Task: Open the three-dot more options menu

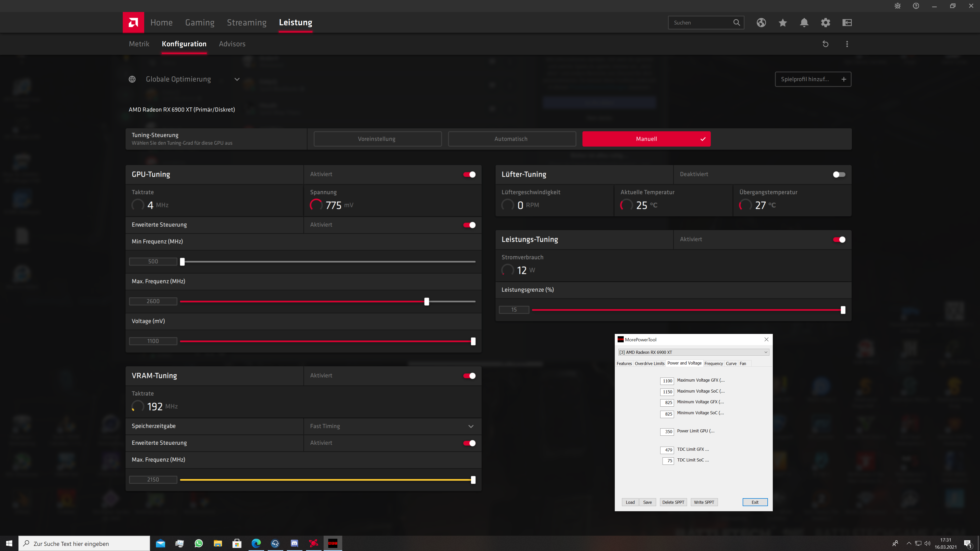Action: click(847, 44)
